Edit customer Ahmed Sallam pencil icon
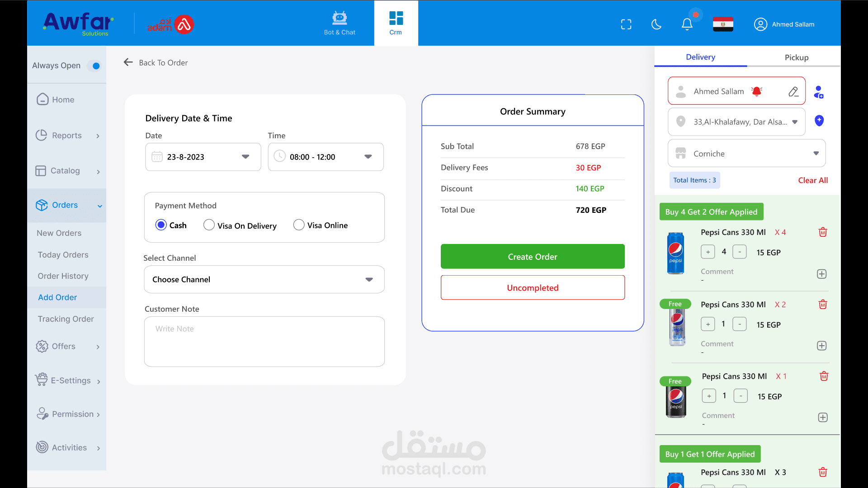This screenshot has height=488, width=868. 793,92
